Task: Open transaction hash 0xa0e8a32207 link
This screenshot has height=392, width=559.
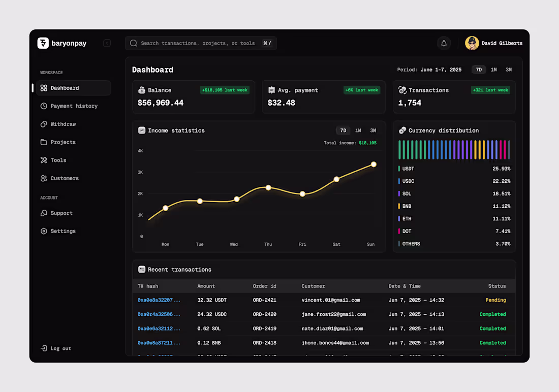Action: coord(160,300)
